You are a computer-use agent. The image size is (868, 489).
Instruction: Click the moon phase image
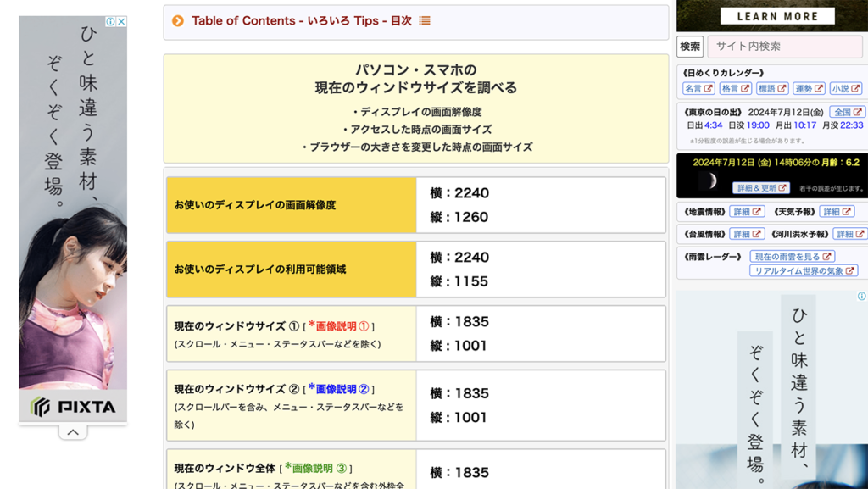point(707,181)
